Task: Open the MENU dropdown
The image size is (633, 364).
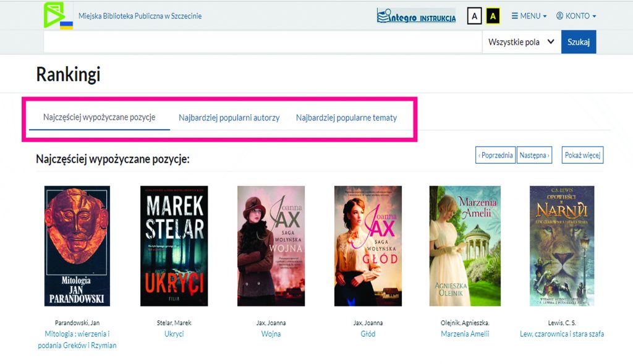Action: (x=529, y=16)
